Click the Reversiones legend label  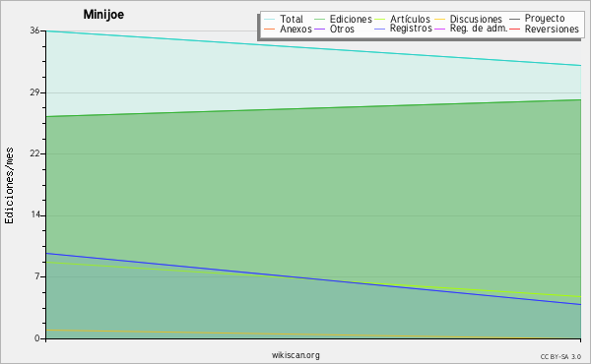click(552, 29)
